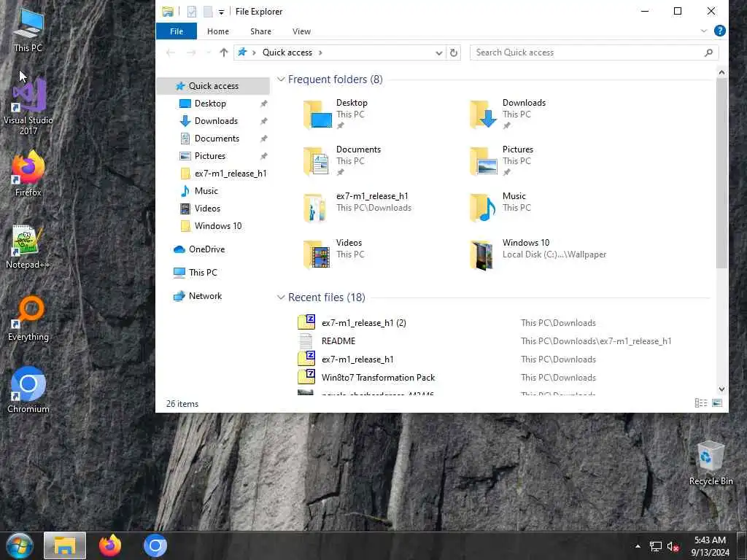Refresh the Quick access view
Screen dimensions: 747x560
[454, 52]
